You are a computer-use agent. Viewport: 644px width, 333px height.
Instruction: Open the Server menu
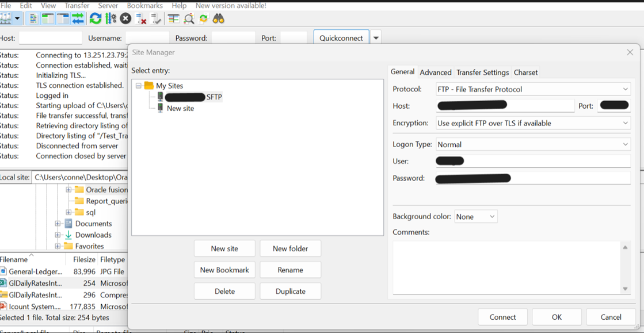coord(108,6)
